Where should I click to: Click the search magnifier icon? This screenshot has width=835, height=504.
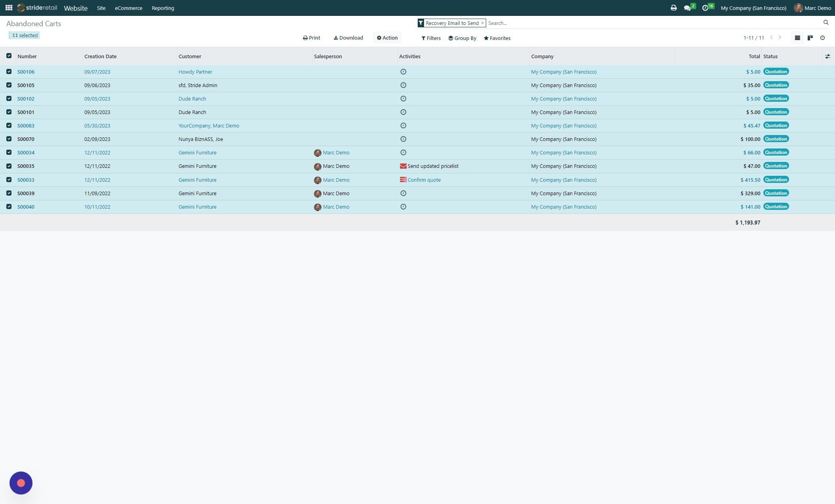coord(826,23)
